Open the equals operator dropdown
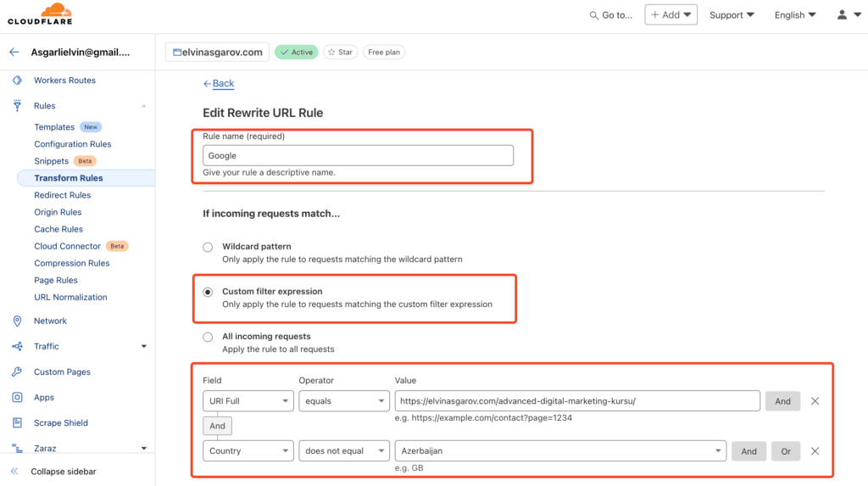 [344, 401]
